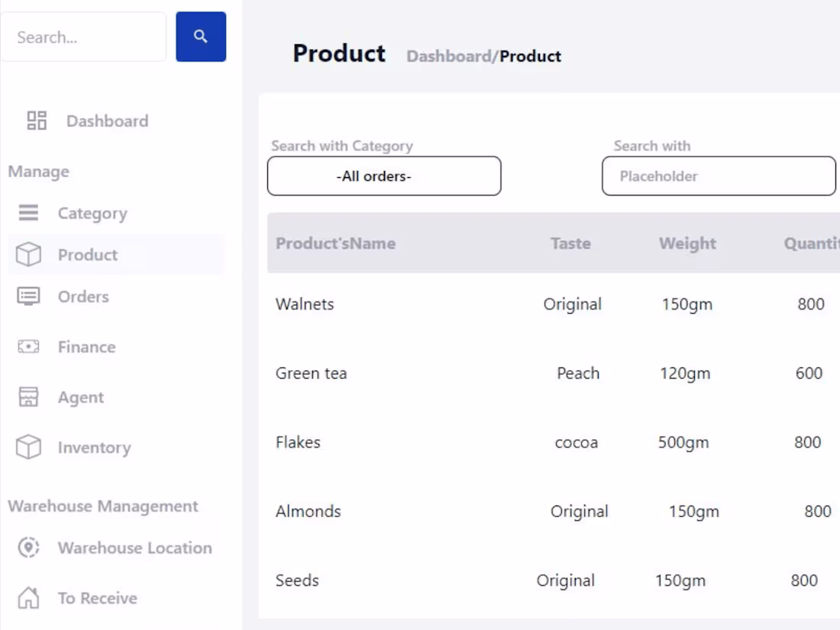This screenshot has height=630, width=840.
Task: Click 150gm weight in Almonds row
Action: [693, 512]
